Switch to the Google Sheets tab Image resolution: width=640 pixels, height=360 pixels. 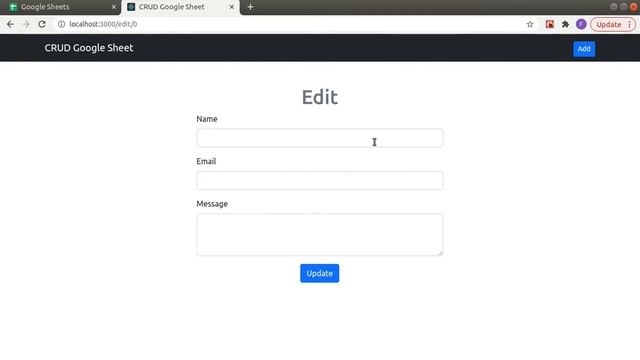(x=60, y=7)
